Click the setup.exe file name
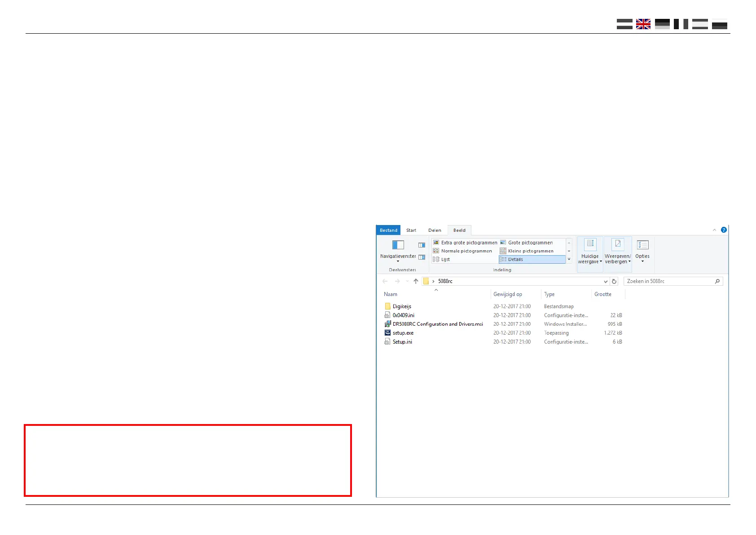 click(x=403, y=333)
